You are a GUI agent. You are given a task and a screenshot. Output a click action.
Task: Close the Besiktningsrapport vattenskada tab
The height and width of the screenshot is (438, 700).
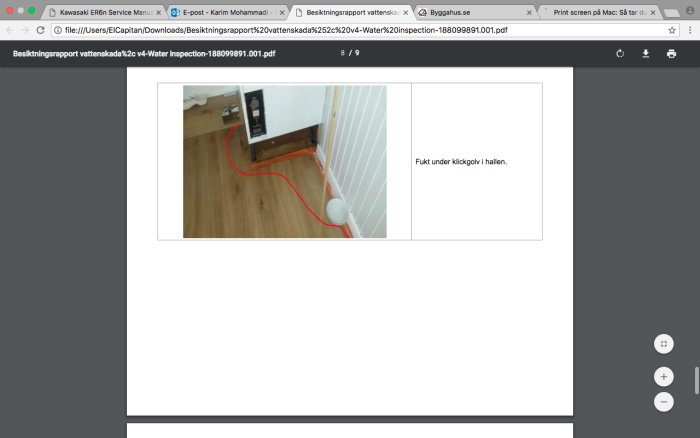[x=405, y=13]
